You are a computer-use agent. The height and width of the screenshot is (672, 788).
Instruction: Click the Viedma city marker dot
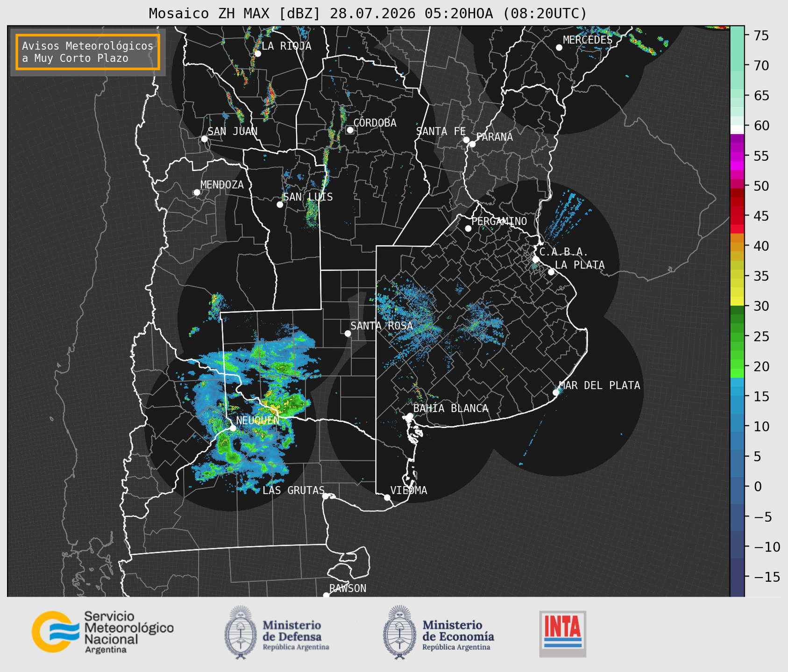(x=387, y=497)
